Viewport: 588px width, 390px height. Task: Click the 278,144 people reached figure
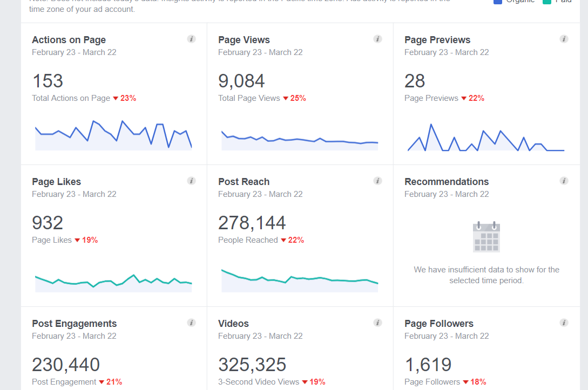[252, 223]
